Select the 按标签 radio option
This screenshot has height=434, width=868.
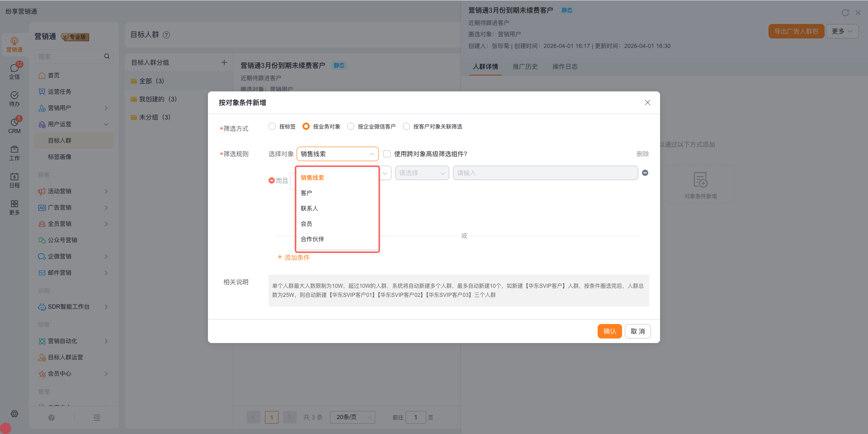coord(272,126)
